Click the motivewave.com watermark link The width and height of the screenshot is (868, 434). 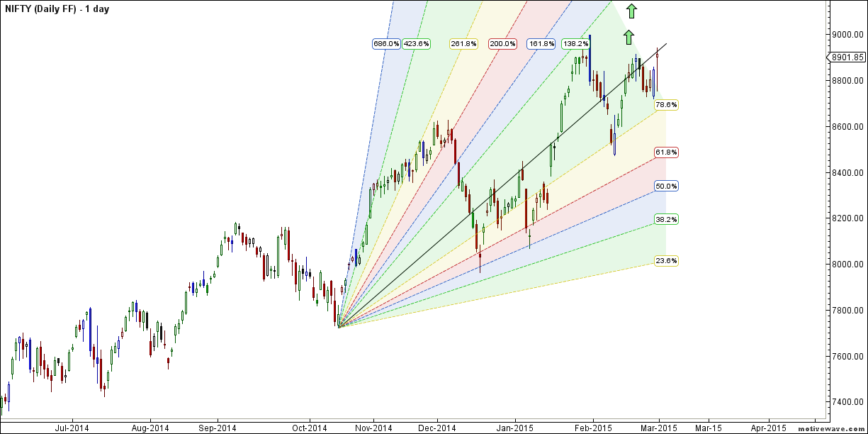(x=833, y=429)
